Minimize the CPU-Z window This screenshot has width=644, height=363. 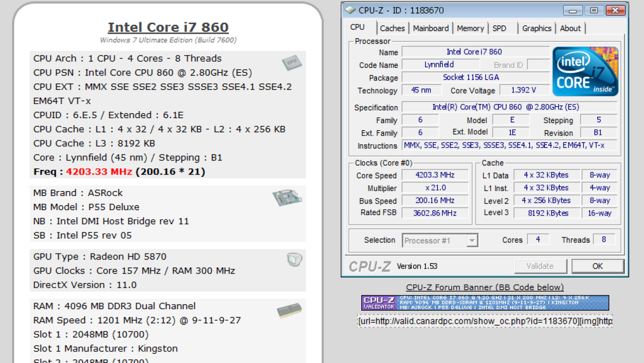[574, 10]
